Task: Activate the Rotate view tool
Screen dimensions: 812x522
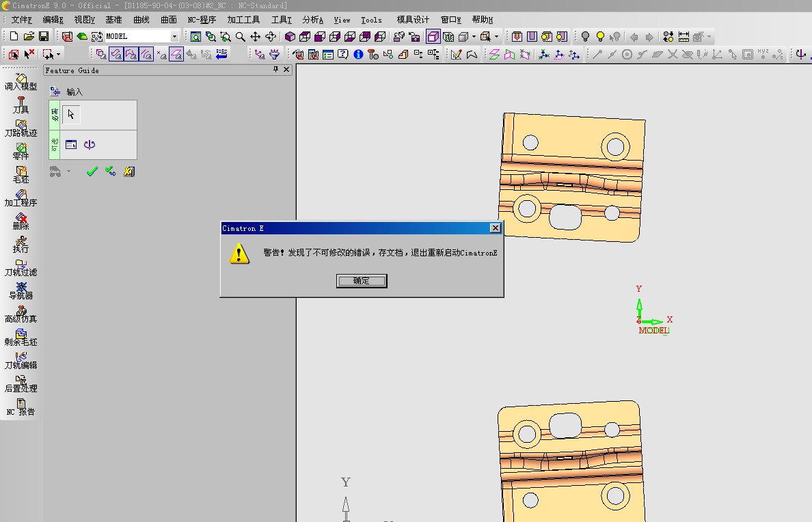Action: (270, 37)
